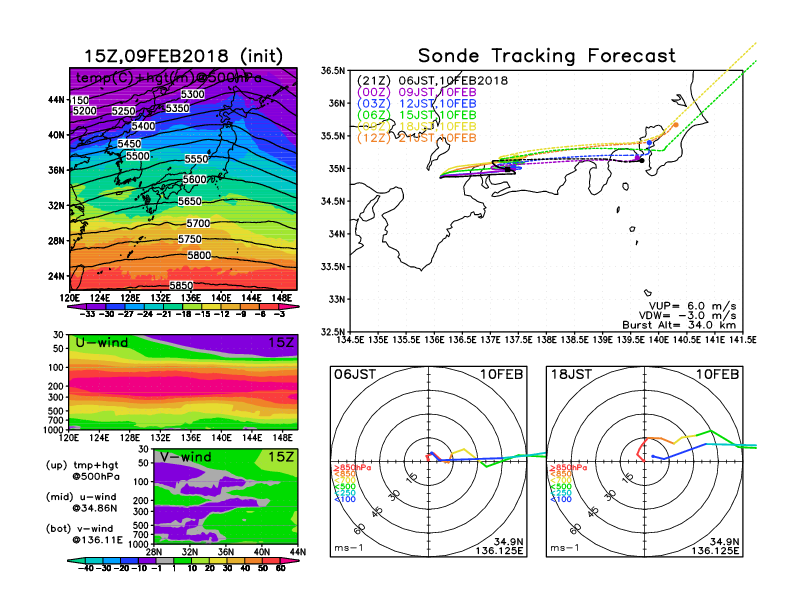Click the 5400 height contour label
Image resolution: width=792 pixels, height=612 pixels.
point(143,126)
